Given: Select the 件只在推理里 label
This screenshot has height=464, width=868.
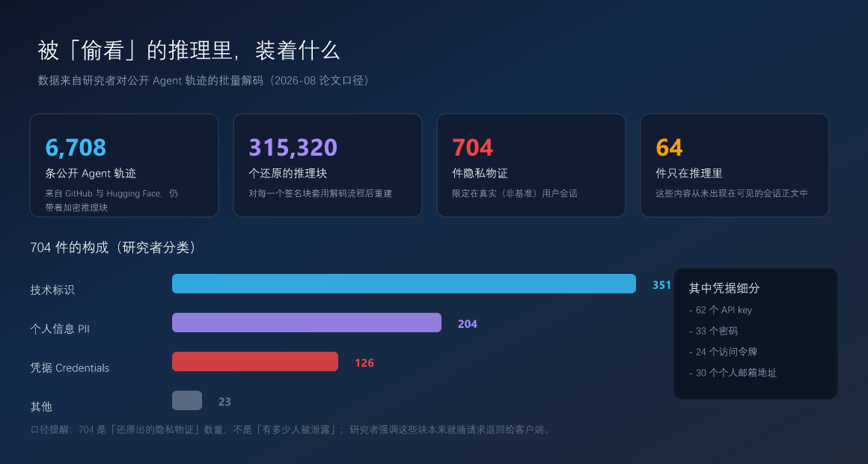Looking at the screenshot, I should (x=689, y=174).
